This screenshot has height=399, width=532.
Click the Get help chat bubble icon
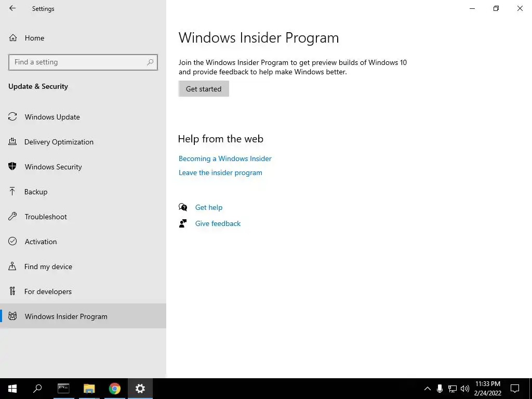point(183,207)
